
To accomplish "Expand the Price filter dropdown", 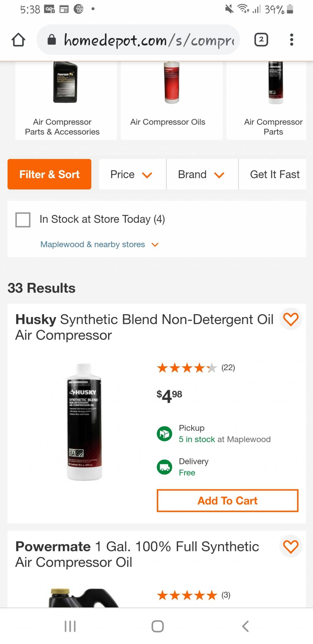I will (132, 174).
